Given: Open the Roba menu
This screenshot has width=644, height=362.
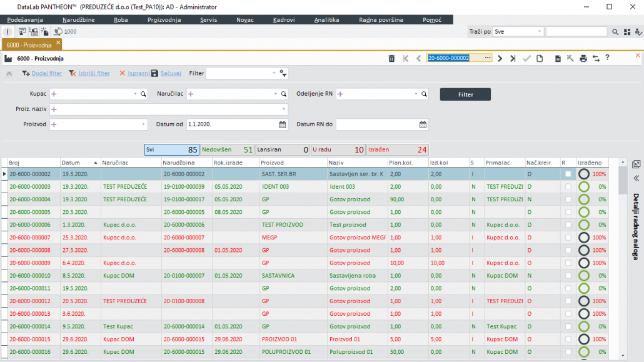Looking at the screenshot, I should (x=121, y=20).
